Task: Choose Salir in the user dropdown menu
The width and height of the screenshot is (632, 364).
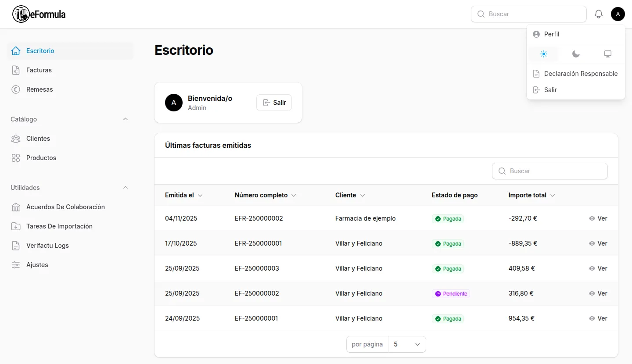Action: [576, 90]
